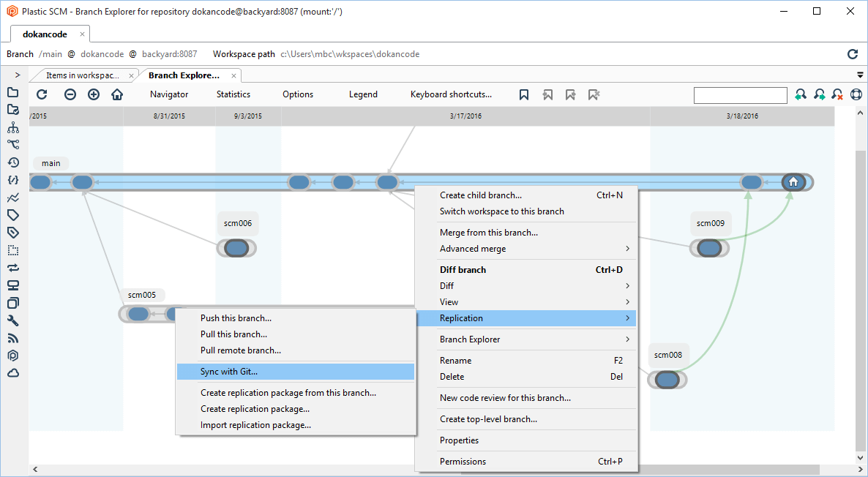The image size is (868, 477).
Task: Click the search input field in toolbar
Action: click(740, 95)
